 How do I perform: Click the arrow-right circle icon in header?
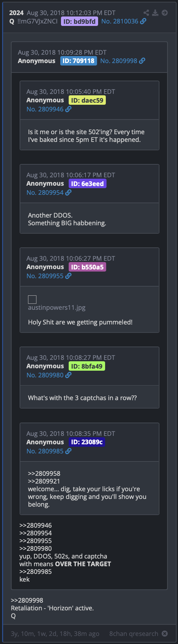165,13
